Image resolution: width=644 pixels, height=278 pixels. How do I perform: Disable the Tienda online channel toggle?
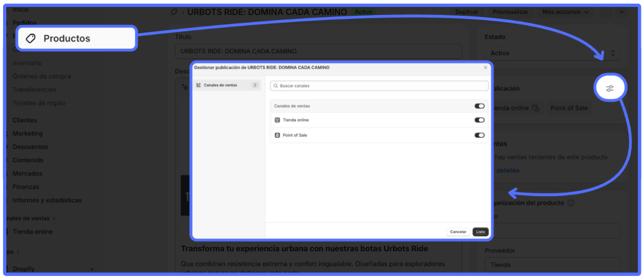[x=479, y=120]
